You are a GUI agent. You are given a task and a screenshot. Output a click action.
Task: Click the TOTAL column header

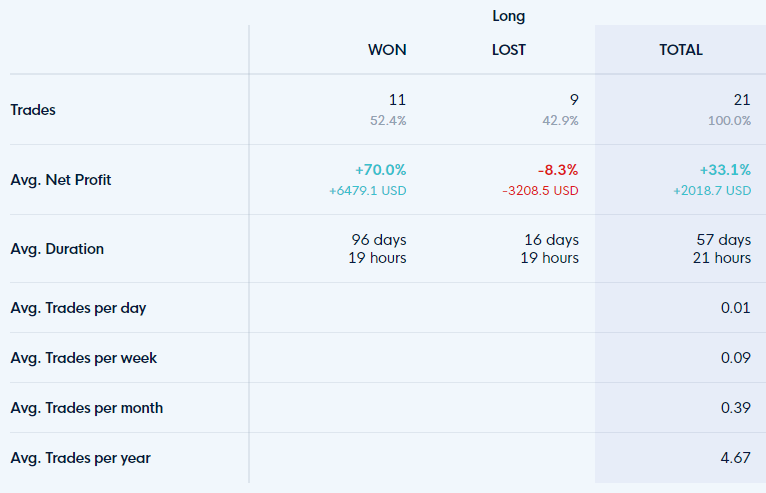[x=681, y=50]
